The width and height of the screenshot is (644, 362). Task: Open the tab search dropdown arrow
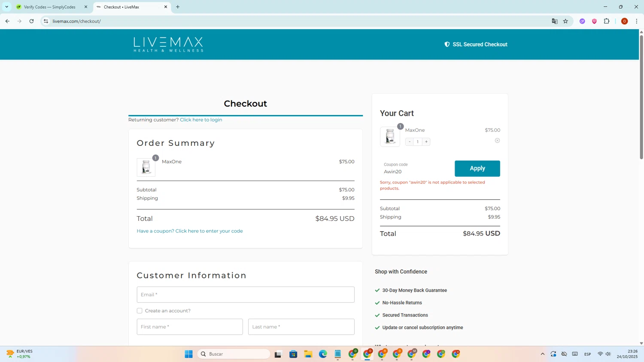click(6, 7)
